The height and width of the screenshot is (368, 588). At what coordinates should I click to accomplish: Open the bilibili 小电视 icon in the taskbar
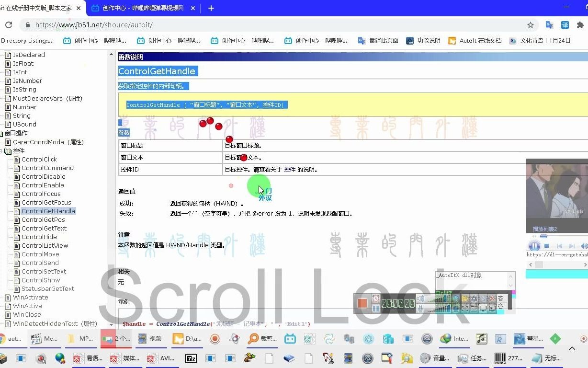[290, 339]
